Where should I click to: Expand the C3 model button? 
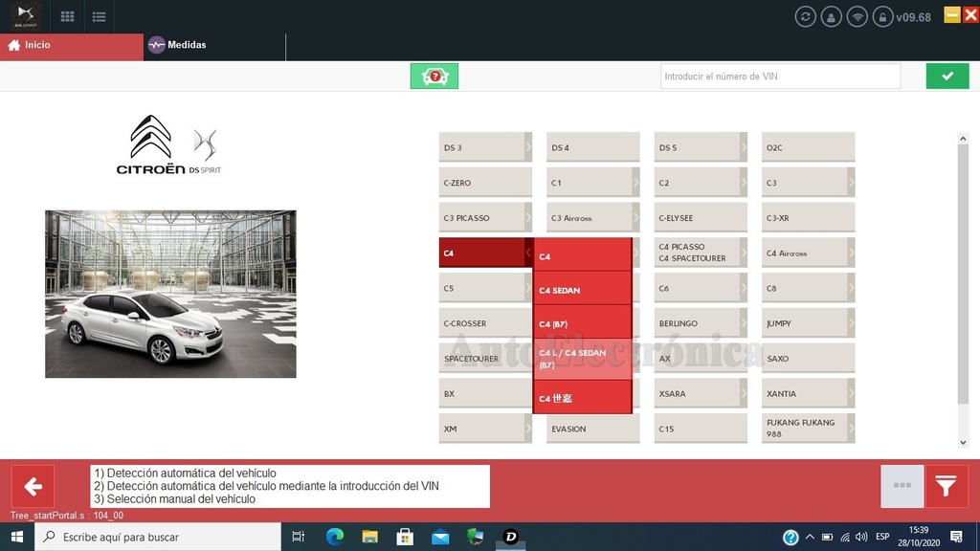(x=808, y=183)
